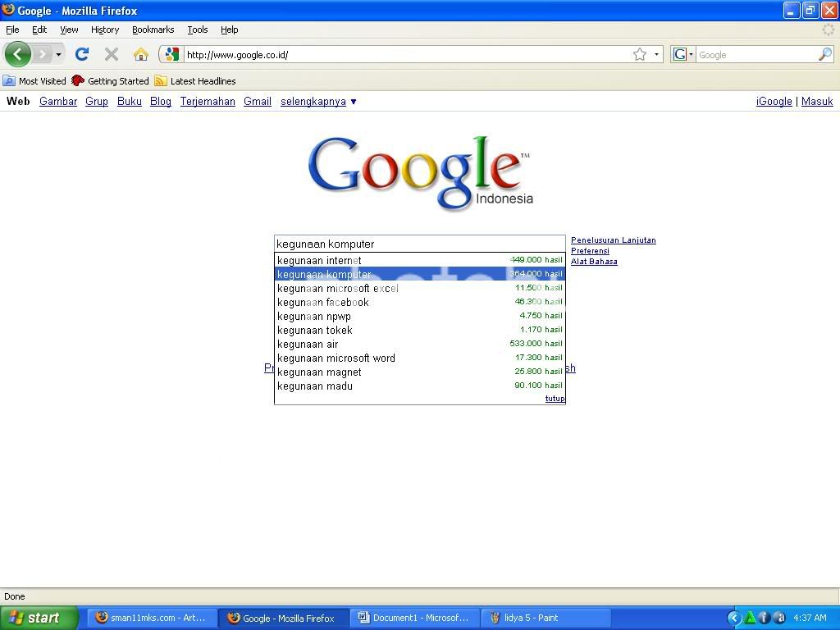Expand the selengkapnya menu
The width and height of the screenshot is (840, 630).
coord(318,102)
